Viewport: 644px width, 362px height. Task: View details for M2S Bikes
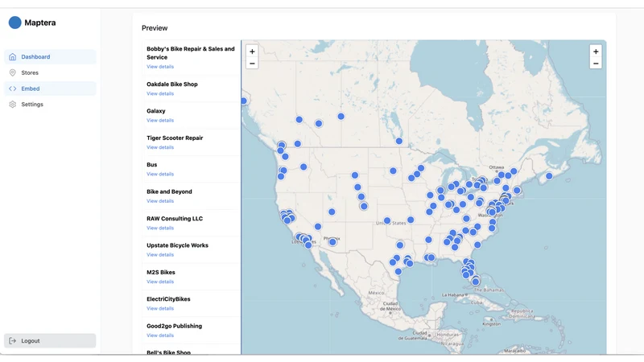coord(160,282)
